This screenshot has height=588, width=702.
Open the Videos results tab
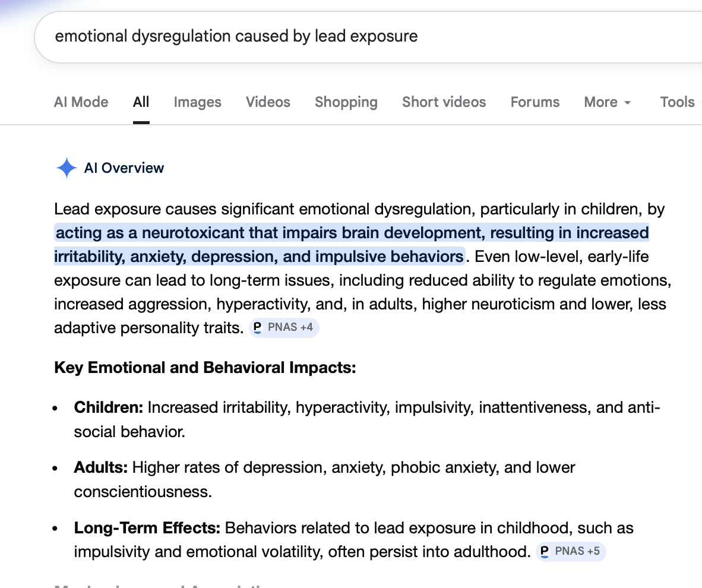coord(268,102)
